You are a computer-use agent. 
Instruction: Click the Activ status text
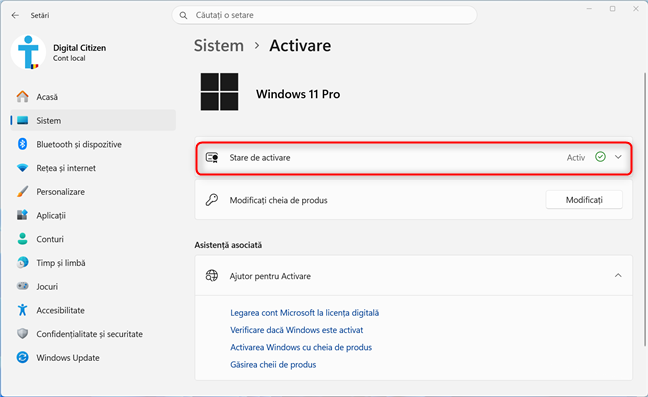point(576,157)
